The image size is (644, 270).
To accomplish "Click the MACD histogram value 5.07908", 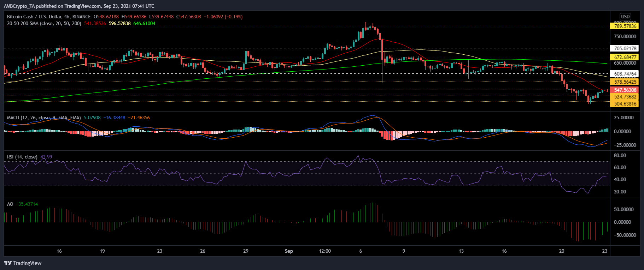I will coord(92,118).
